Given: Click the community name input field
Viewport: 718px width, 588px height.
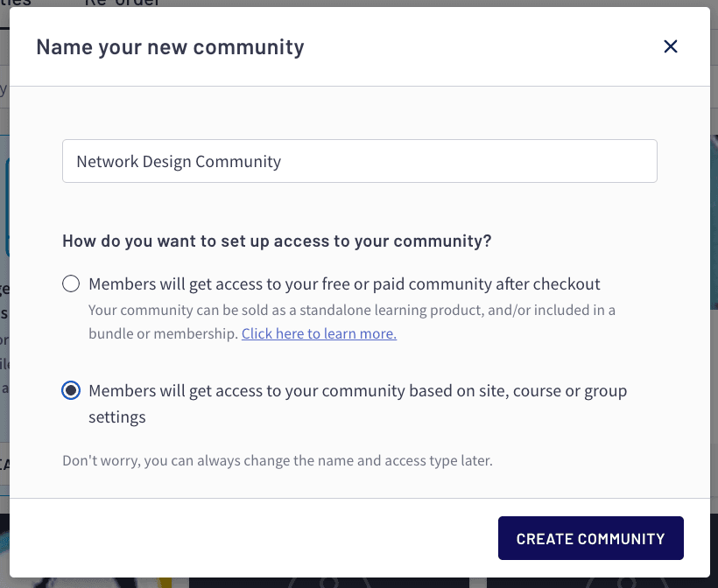Looking at the screenshot, I should point(359,161).
